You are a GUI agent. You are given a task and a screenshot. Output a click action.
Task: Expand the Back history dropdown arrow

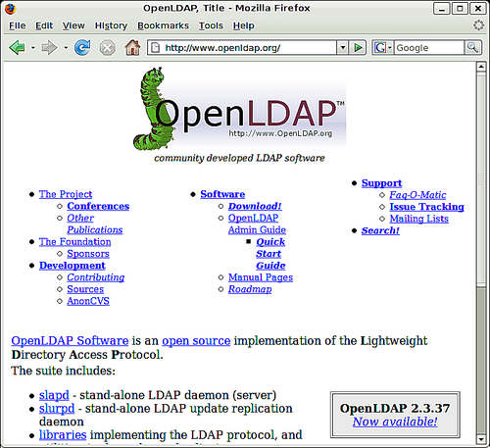(33, 48)
